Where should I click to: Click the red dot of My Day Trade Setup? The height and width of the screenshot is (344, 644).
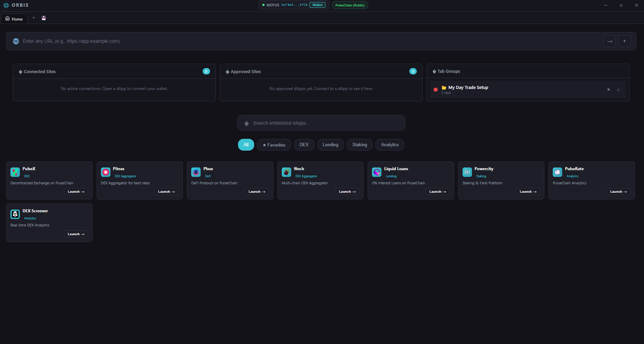tap(436, 90)
